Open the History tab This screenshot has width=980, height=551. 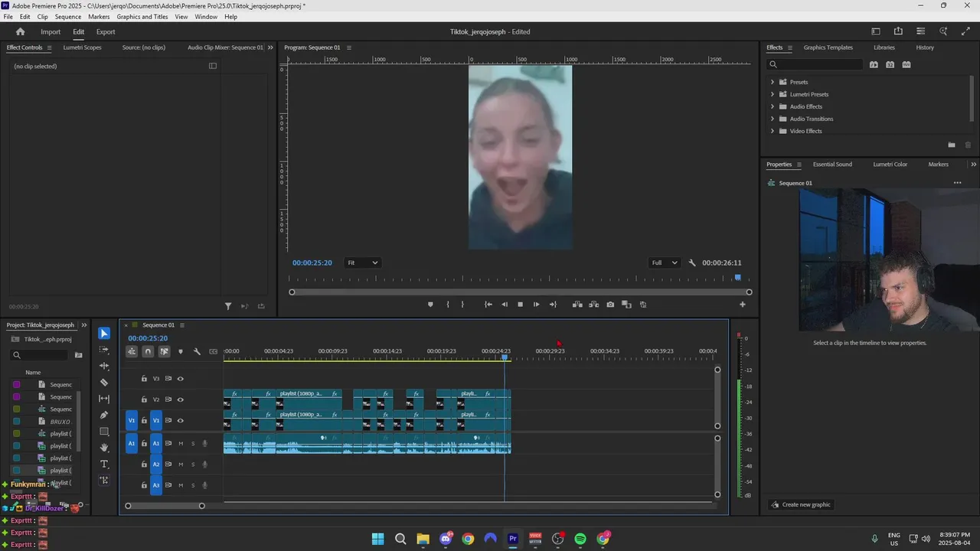(x=925, y=47)
